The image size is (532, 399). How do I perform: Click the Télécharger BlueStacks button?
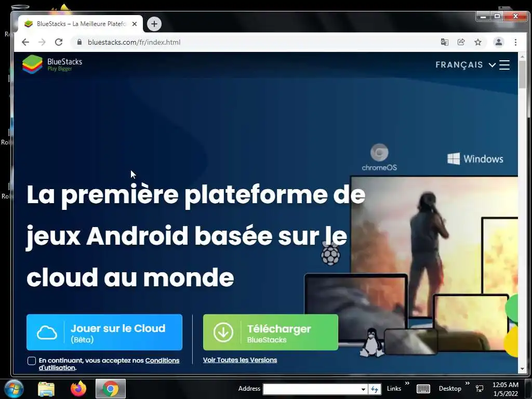coord(271,332)
